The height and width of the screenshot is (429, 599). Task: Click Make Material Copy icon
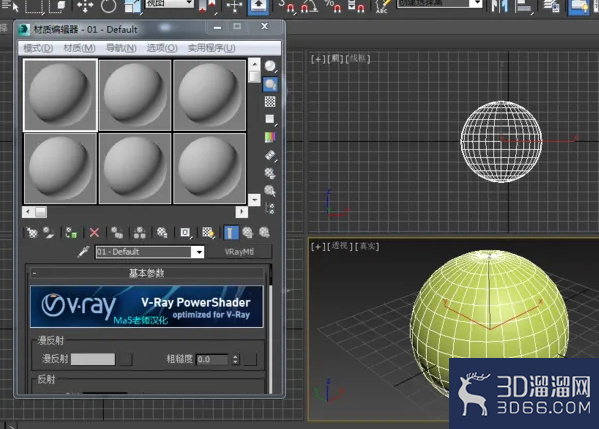[117, 232]
